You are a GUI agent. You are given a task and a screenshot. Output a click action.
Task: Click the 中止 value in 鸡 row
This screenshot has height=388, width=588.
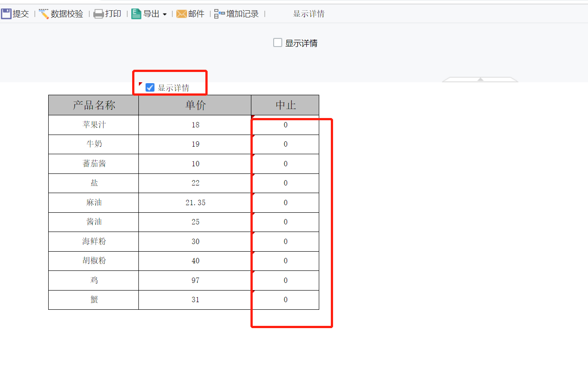tap(285, 280)
